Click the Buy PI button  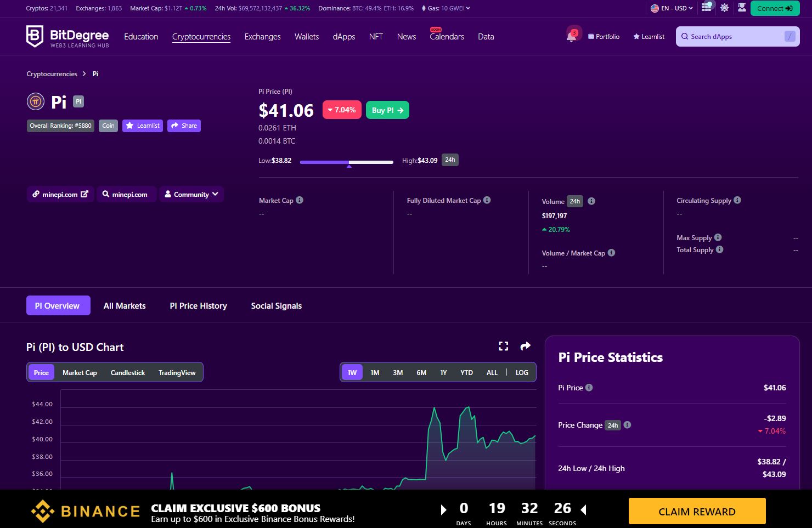387,110
